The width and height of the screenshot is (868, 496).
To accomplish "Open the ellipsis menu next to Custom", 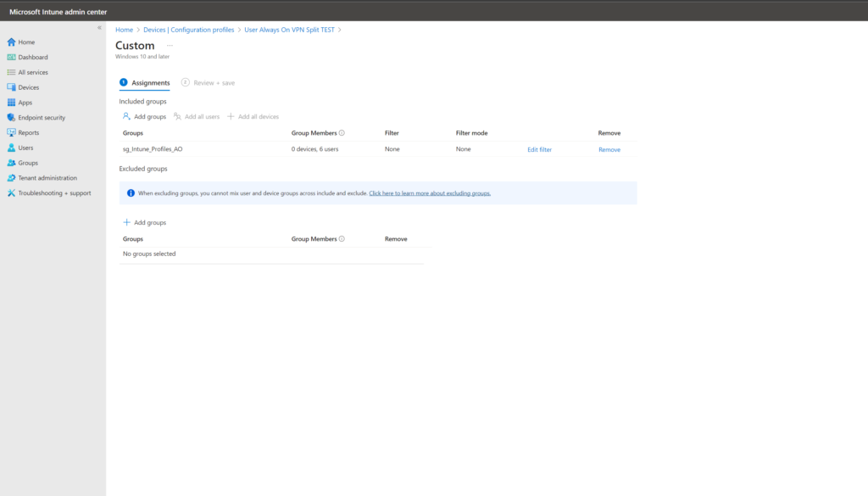I will [170, 46].
